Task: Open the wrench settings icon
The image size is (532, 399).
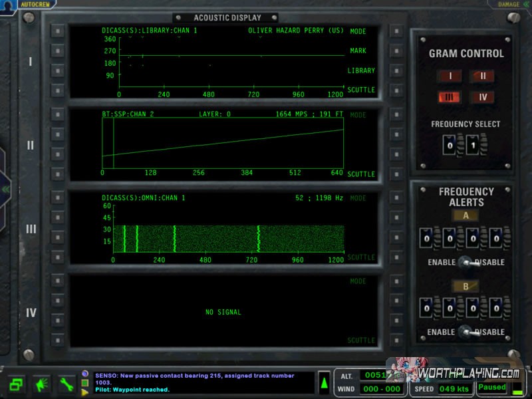Action: click(66, 384)
